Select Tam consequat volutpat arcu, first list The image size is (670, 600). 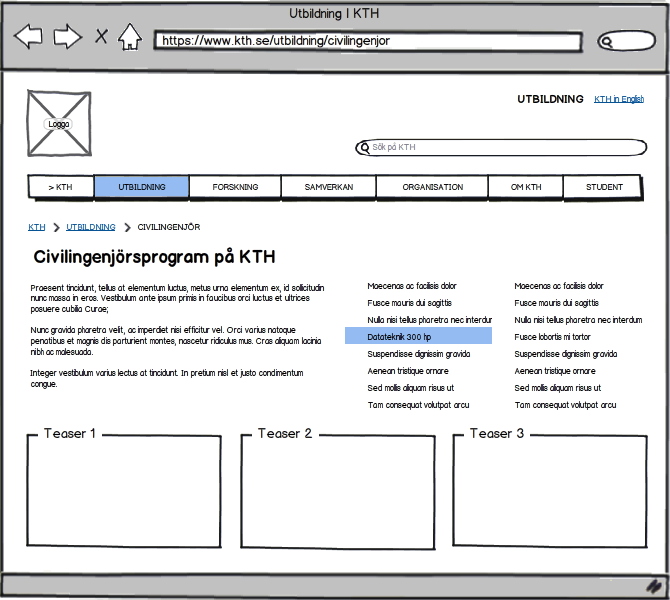pyautogui.click(x=418, y=405)
